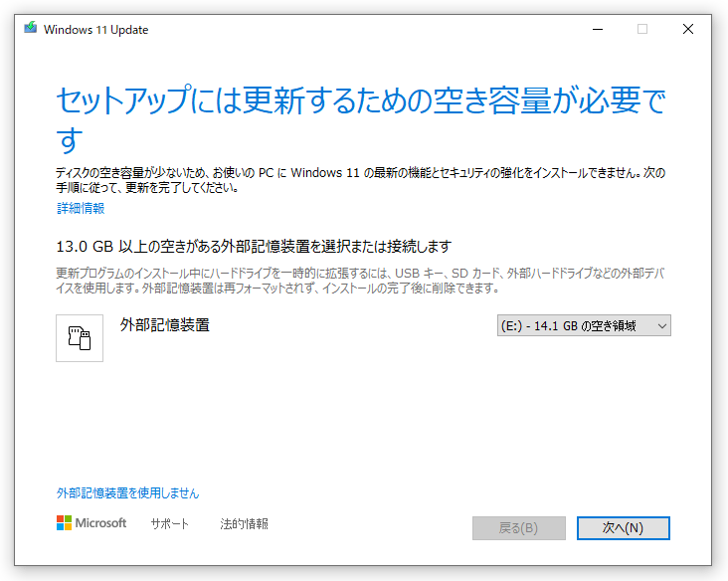This screenshot has width=728, height=581.
Task: Click the gray 更新プログラムのインストール中に paragraph
Action: click(361, 281)
